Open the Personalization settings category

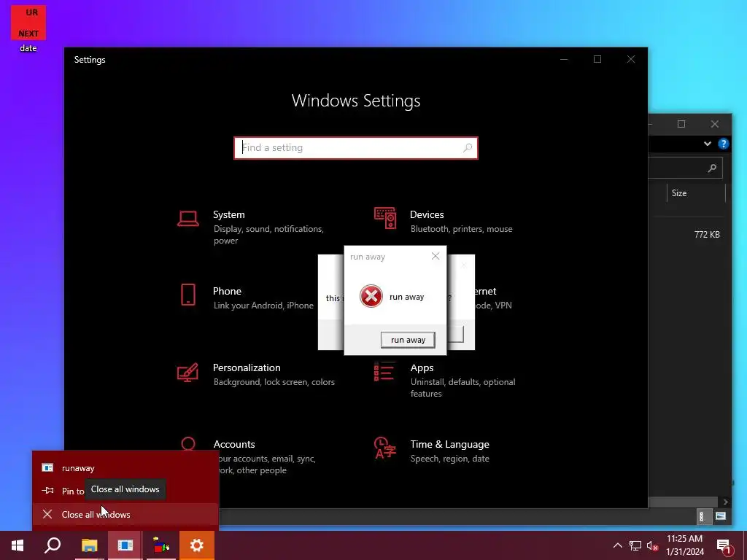click(256, 374)
